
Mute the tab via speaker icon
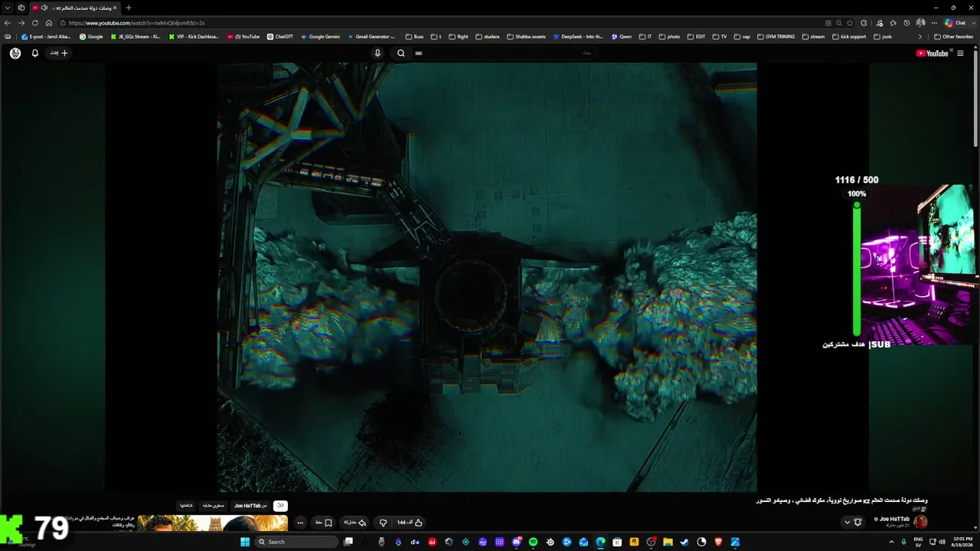(44, 8)
